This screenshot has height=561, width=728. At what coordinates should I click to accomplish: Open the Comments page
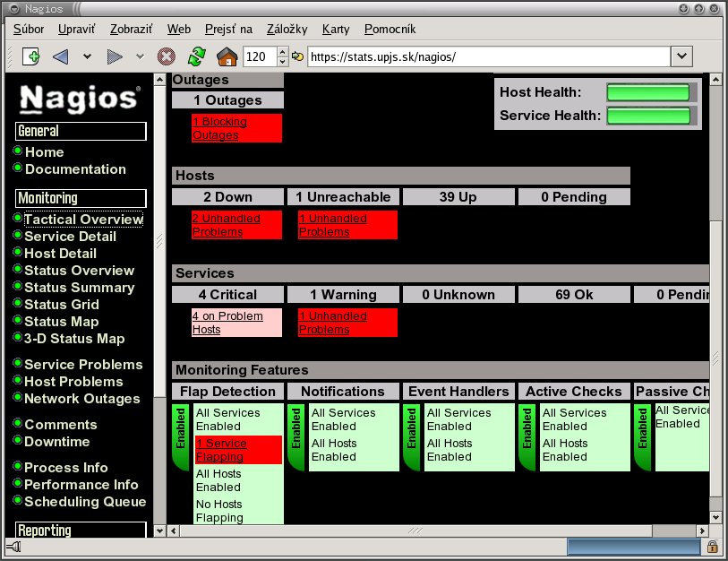point(61,425)
